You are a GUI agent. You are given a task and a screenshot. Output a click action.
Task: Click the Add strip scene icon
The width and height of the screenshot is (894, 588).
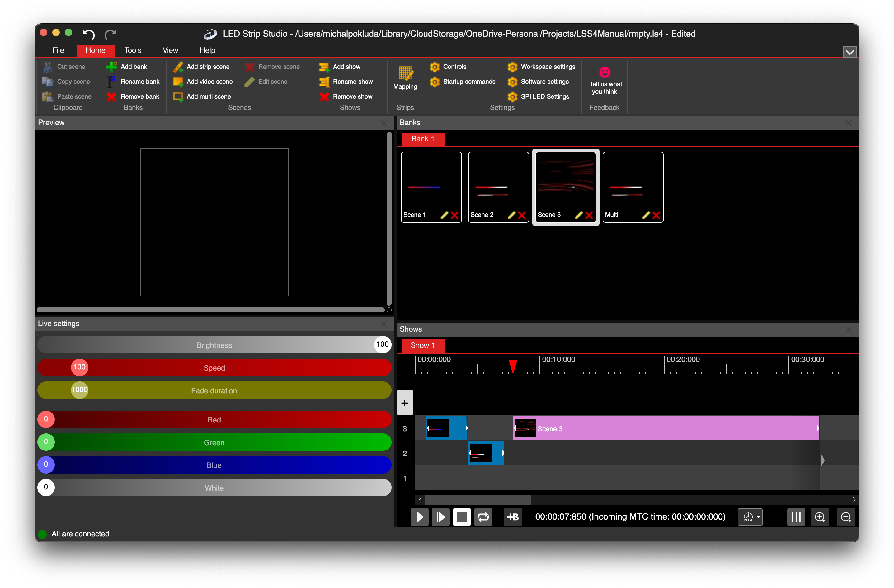178,67
